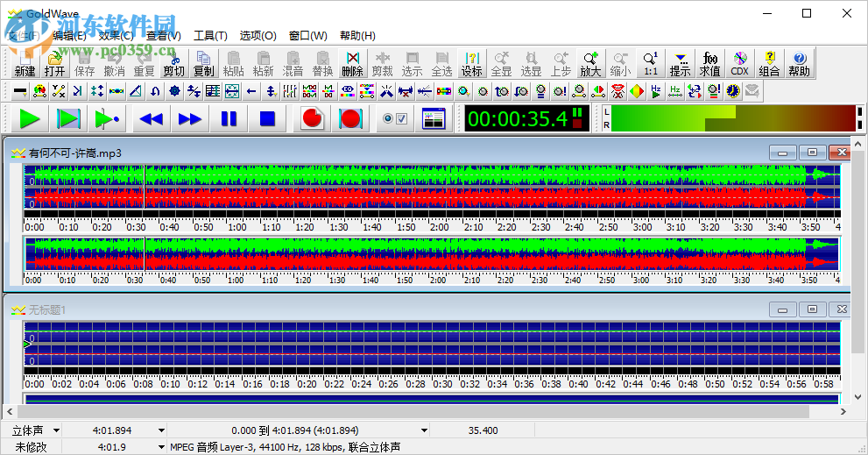The image size is (868, 455).
Task: Expand the selection range dropdown arrow
Action: pos(424,430)
